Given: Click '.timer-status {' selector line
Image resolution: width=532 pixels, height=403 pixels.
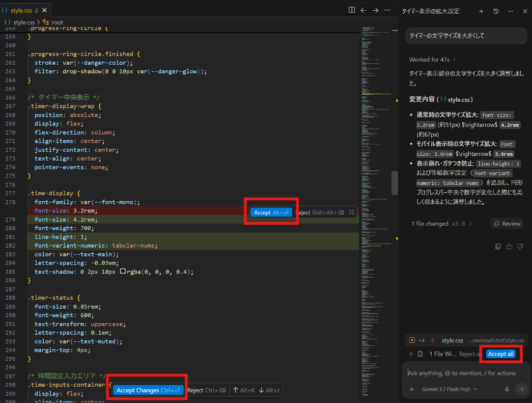Looking at the screenshot, I should [54, 298].
